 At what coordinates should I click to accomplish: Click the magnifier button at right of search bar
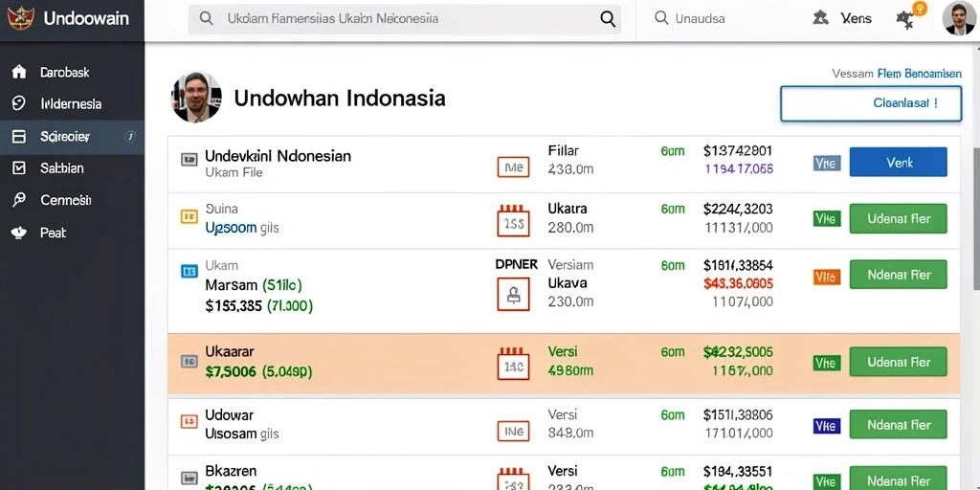pyautogui.click(x=608, y=19)
